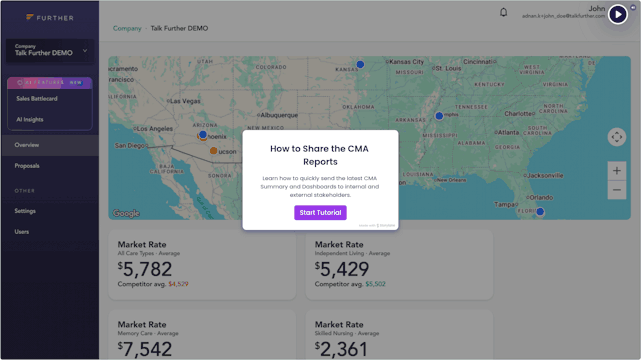This screenshot has height=360, width=641.
Task: Click the blue map marker near Kansas
Action: pyautogui.click(x=360, y=64)
